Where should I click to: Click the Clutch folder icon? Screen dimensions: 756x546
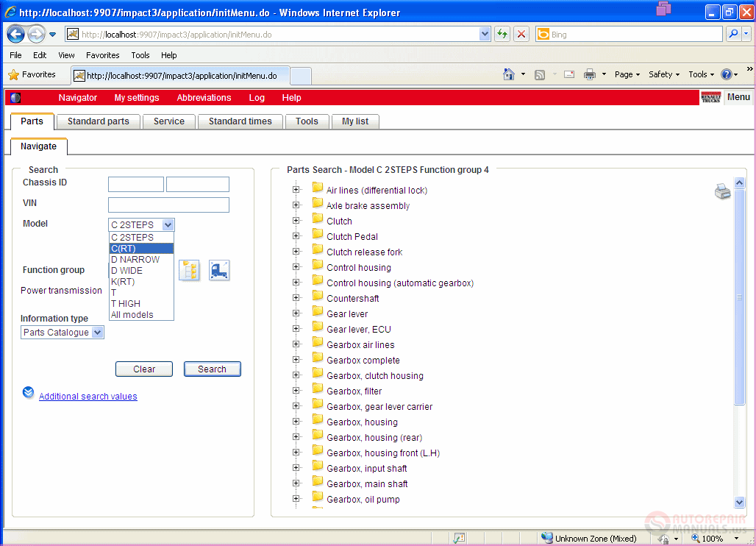point(318,220)
